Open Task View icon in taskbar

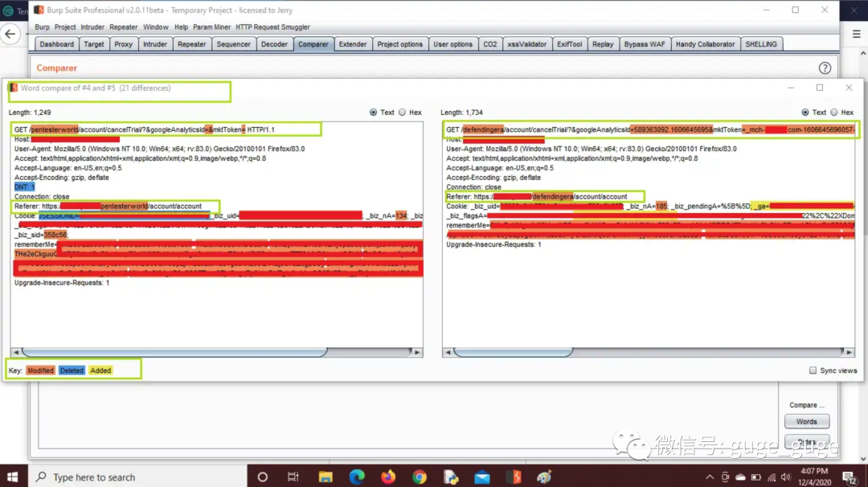pyautogui.click(x=293, y=477)
